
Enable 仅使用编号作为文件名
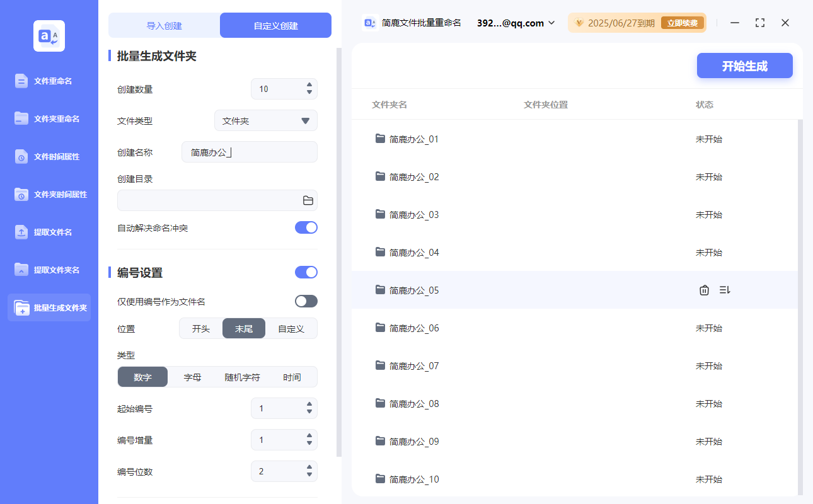(x=306, y=301)
